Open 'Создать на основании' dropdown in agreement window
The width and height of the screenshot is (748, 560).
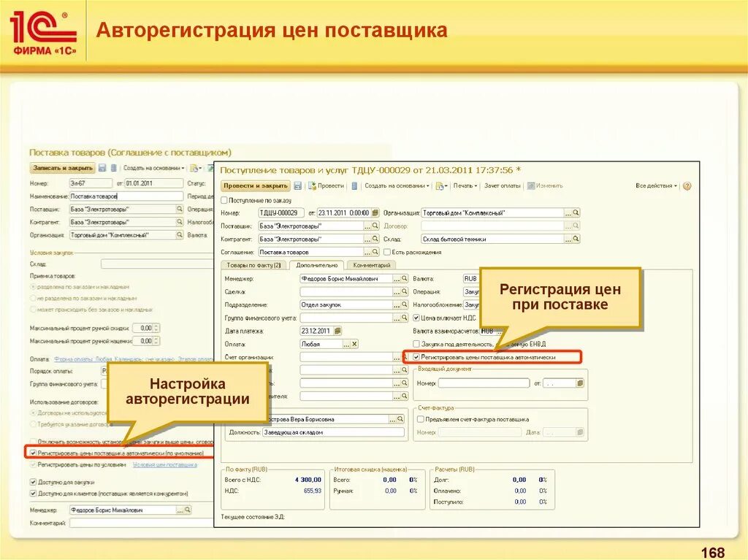click(153, 169)
